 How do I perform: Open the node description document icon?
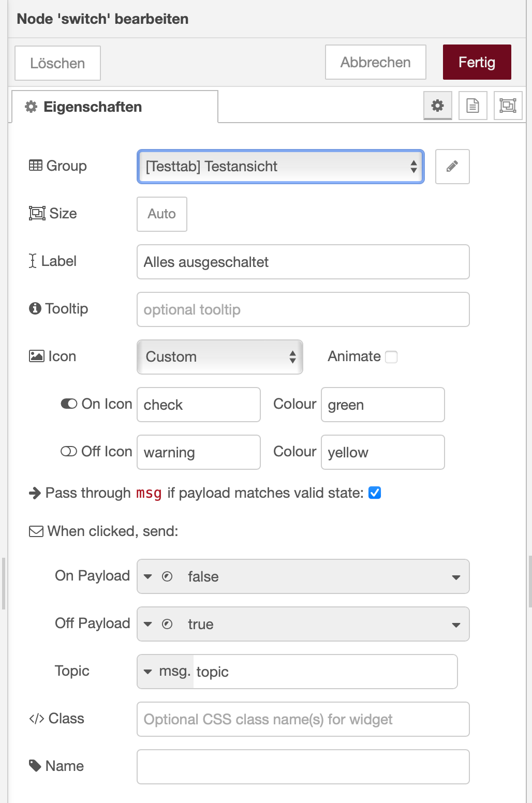point(472,106)
